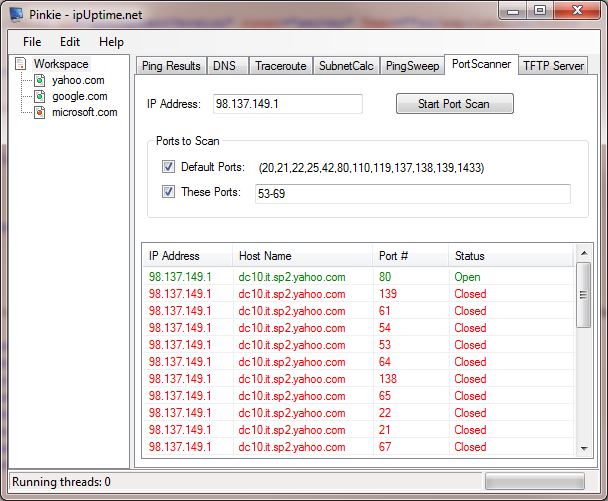The height and width of the screenshot is (501, 608).
Task: Select the result row for port 61
Action: [358, 311]
